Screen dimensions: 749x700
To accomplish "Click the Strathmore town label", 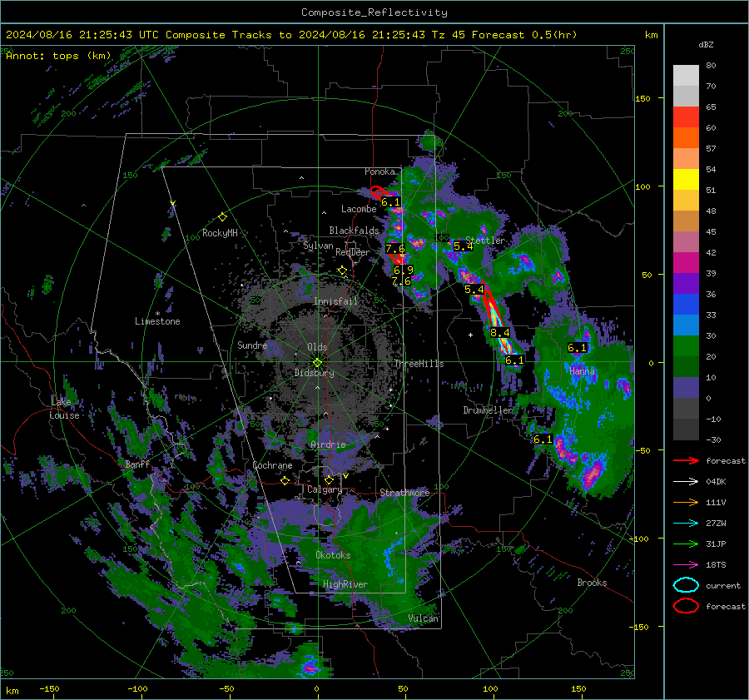I will coord(404,493).
